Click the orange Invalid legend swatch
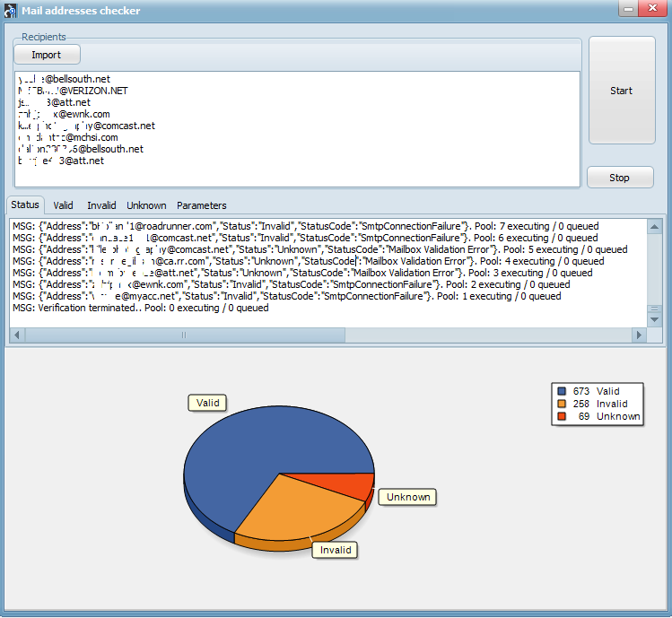 562,404
